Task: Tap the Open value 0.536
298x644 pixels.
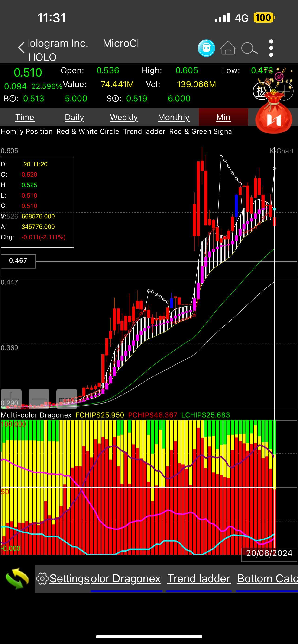Action: click(x=108, y=70)
